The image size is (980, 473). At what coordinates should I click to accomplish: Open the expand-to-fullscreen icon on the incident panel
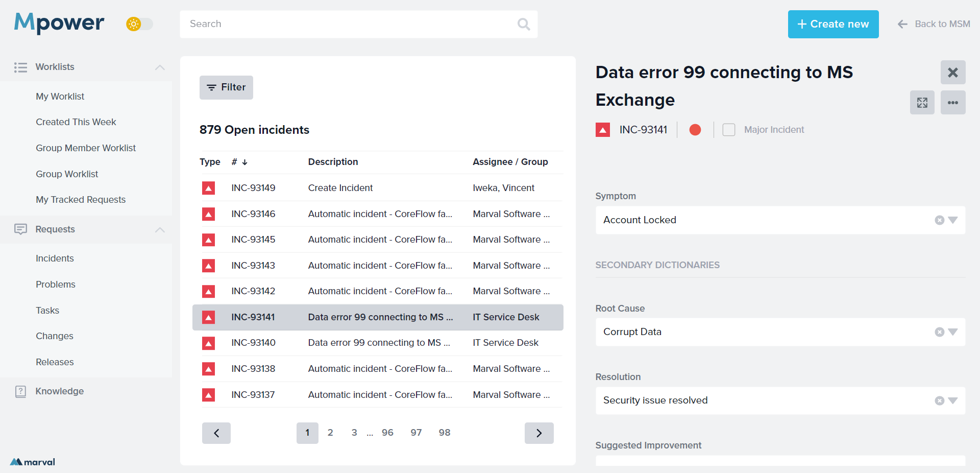(922, 102)
